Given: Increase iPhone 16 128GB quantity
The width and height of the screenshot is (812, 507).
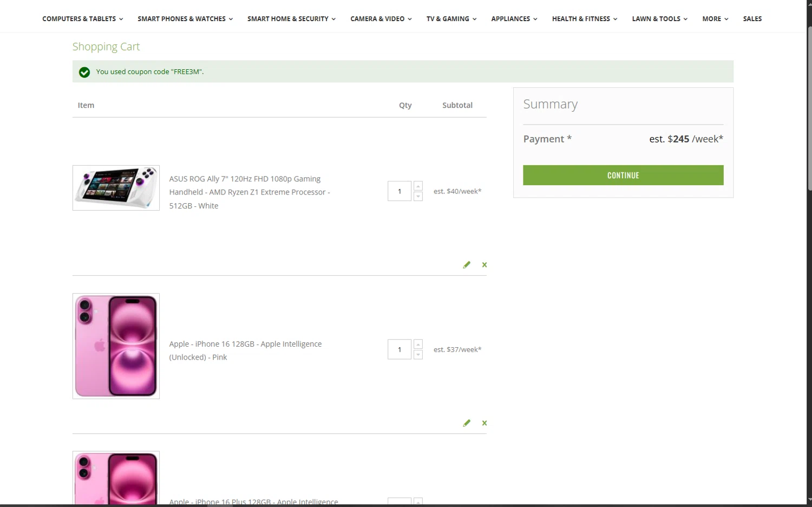Looking at the screenshot, I should pyautogui.click(x=418, y=344).
